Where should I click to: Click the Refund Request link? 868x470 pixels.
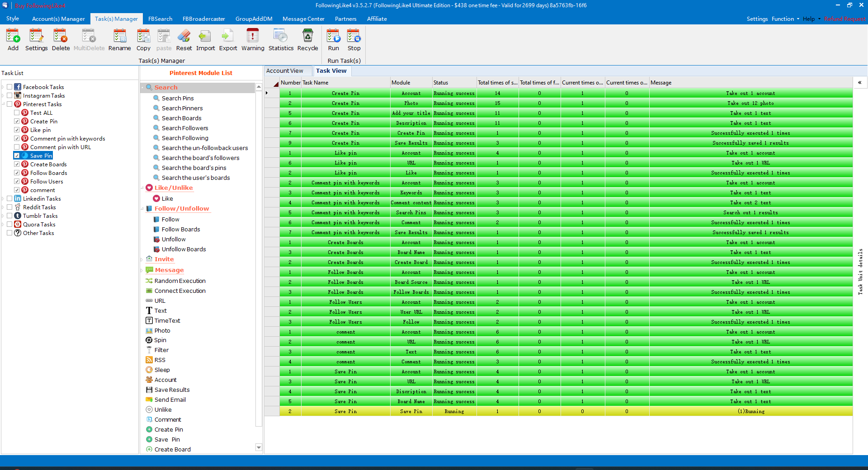pyautogui.click(x=844, y=19)
